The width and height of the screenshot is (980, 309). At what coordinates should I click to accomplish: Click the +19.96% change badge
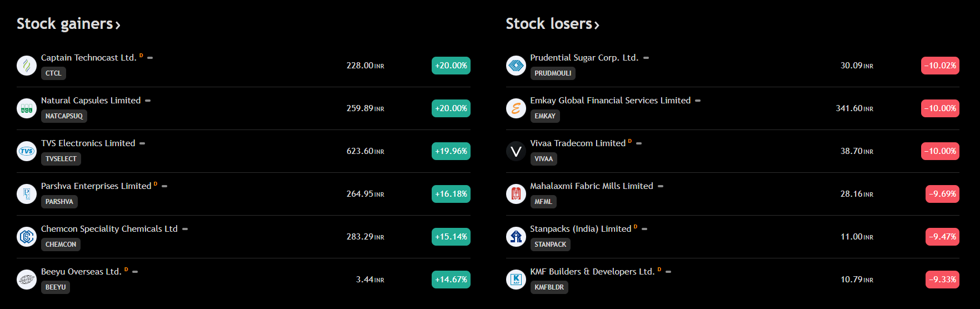coord(451,151)
